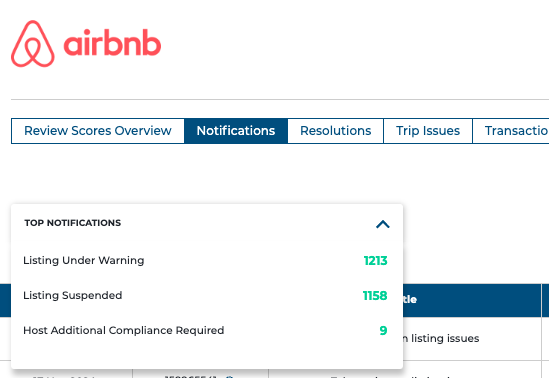Viewport: 549px width, 378px height.
Task: Click the Airbnb Bélo logo icon
Action: point(33,43)
